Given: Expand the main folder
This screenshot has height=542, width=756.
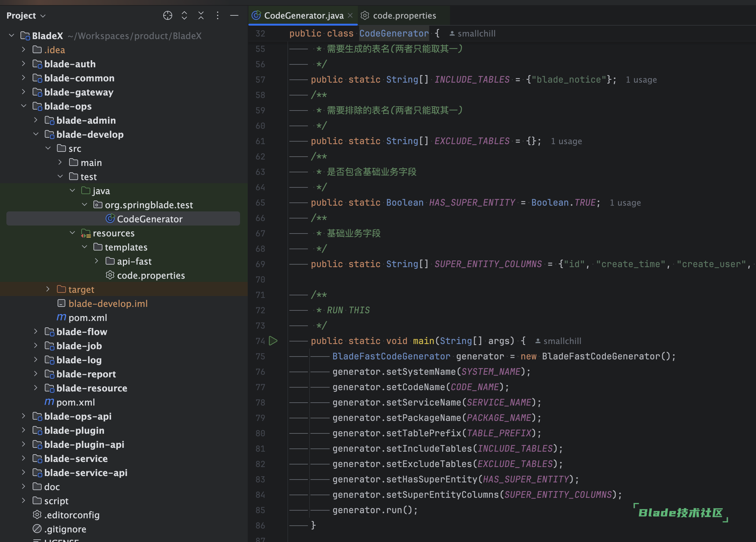Looking at the screenshot, I should (x=60, y=162).
